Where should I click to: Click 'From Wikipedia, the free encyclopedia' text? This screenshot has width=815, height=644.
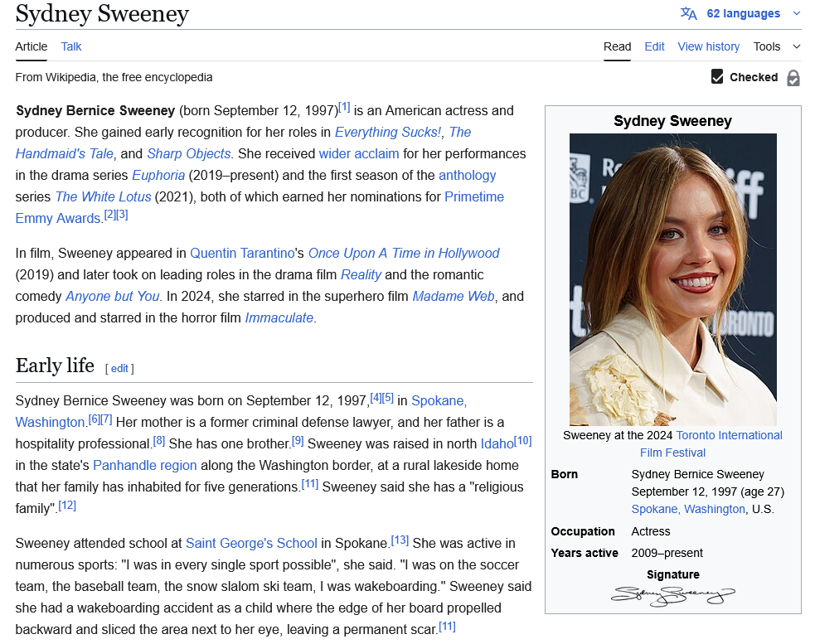pos(114,77)
